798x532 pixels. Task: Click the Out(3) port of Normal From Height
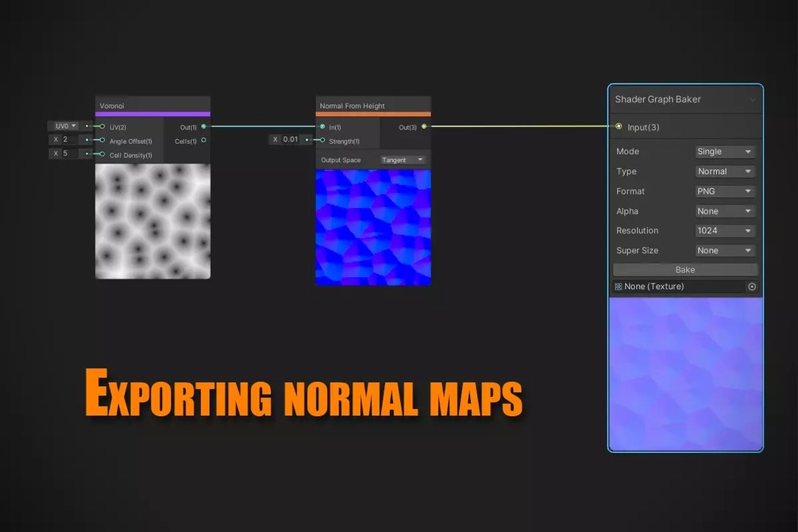pos(424,126)
